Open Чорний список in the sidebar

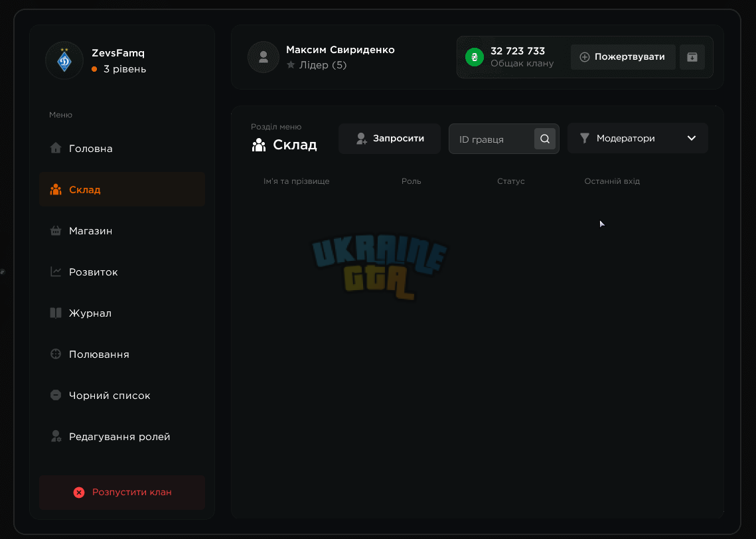tap(122, 396)
